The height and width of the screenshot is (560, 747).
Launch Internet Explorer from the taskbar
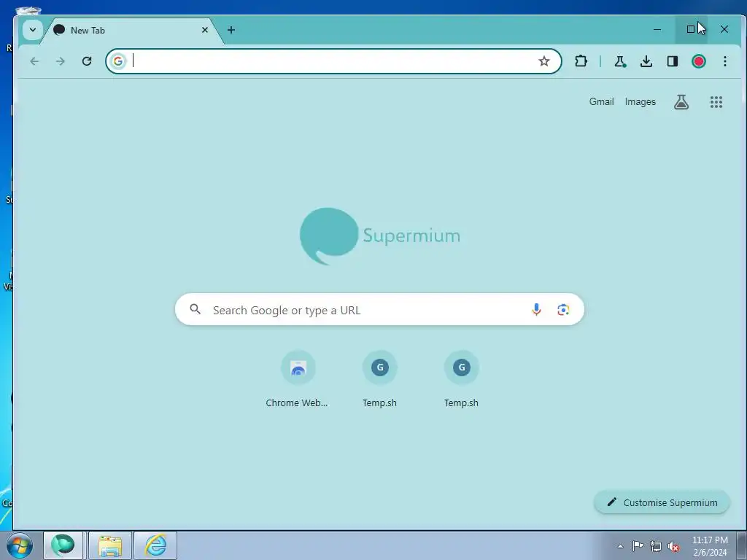pyautogui.click(x=156, y=545)
